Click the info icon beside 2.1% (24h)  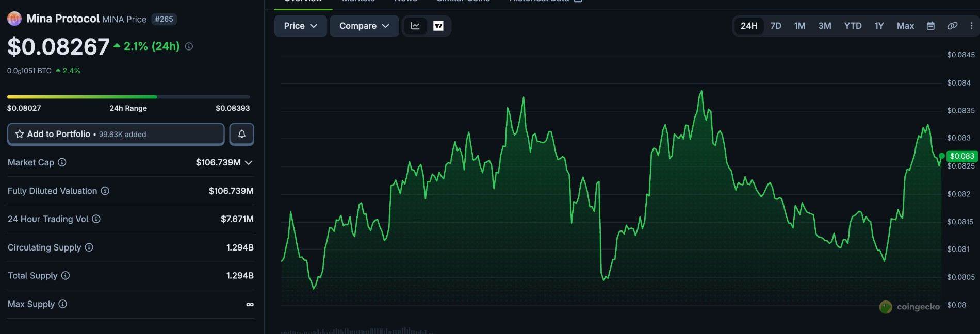pyautogui.click(x=189, y=46)
